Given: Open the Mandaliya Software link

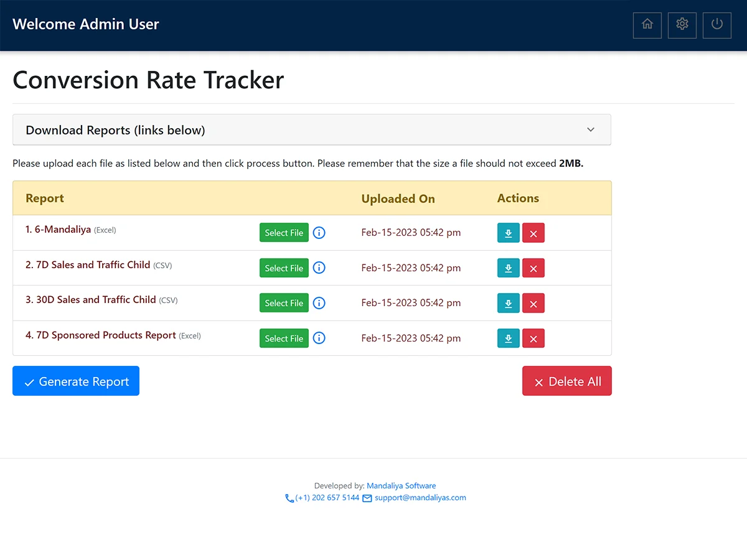Looking at the screenshot, I should [402, 486].
